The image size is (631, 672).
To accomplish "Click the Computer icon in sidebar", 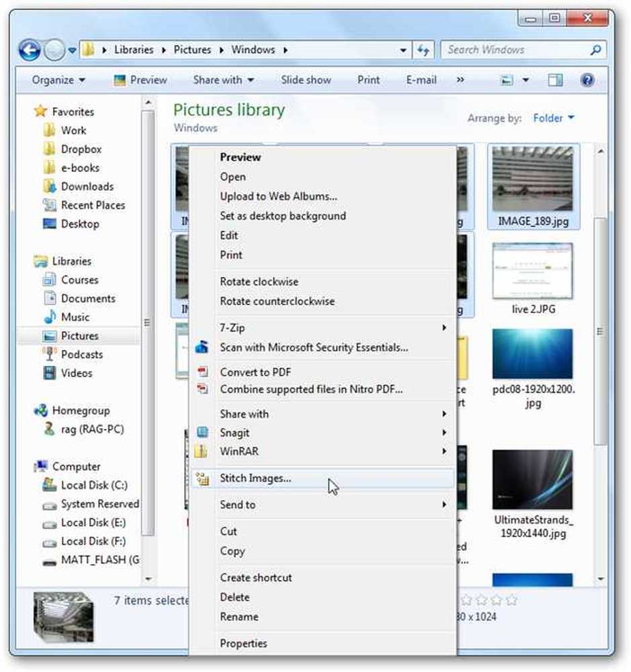I will (x=40, y=466).
